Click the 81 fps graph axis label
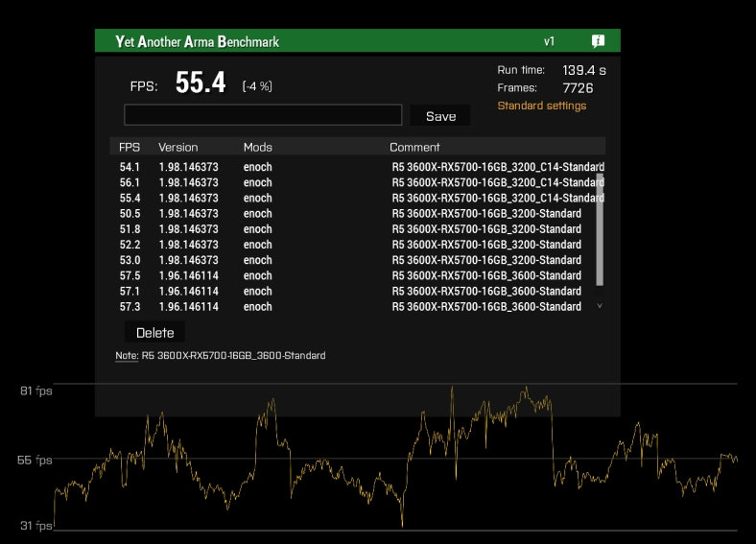Viewport: 756px width, 544px height. pyautogui.click(x=36, y=390)
